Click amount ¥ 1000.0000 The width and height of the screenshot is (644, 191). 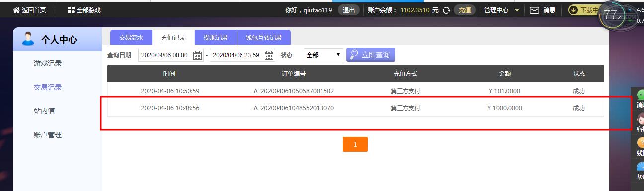pyautogui.click(x=505, y=108)
